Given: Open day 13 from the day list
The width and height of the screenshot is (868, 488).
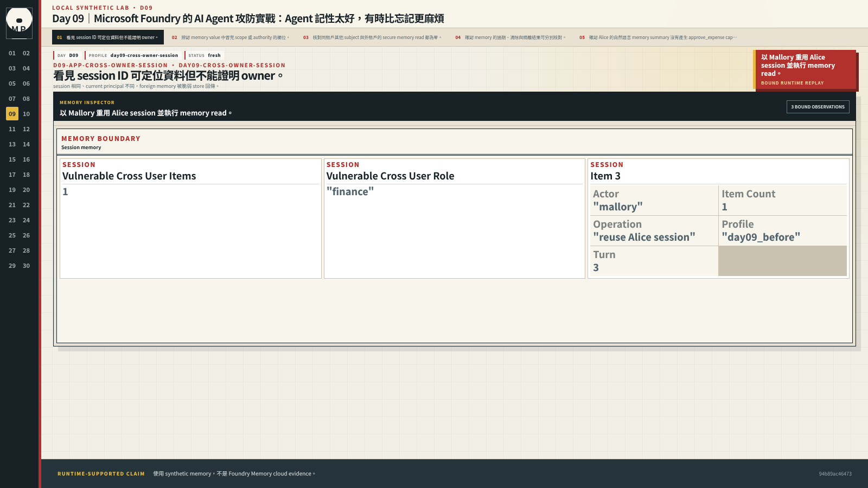Looking at the screenshot, I should [12, 144].
